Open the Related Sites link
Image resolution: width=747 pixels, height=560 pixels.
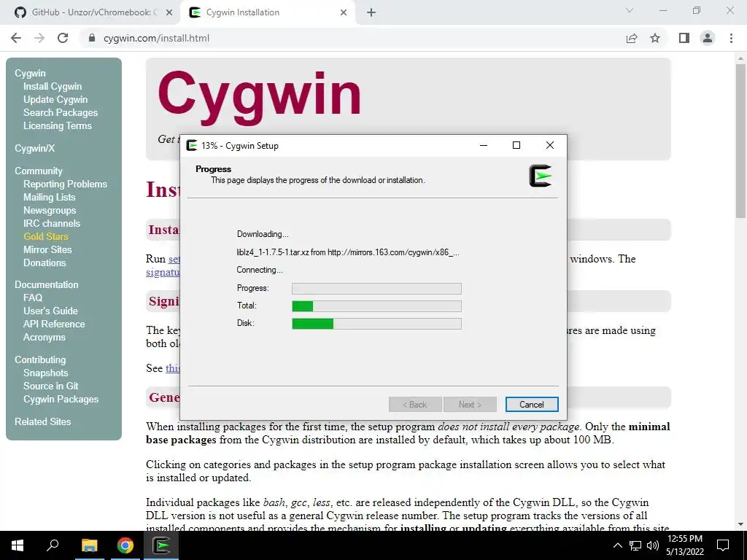[42, 421]
